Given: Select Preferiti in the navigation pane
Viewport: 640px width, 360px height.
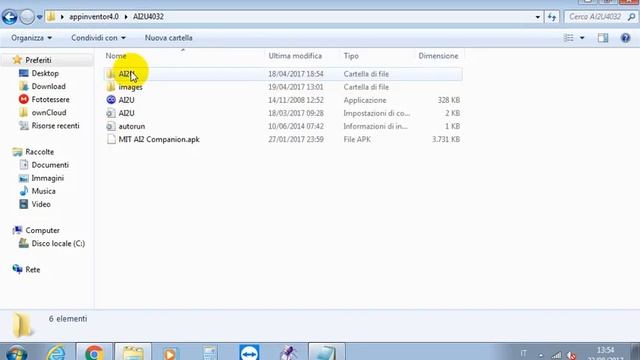Looking at the screenshot, I should 38,60.
